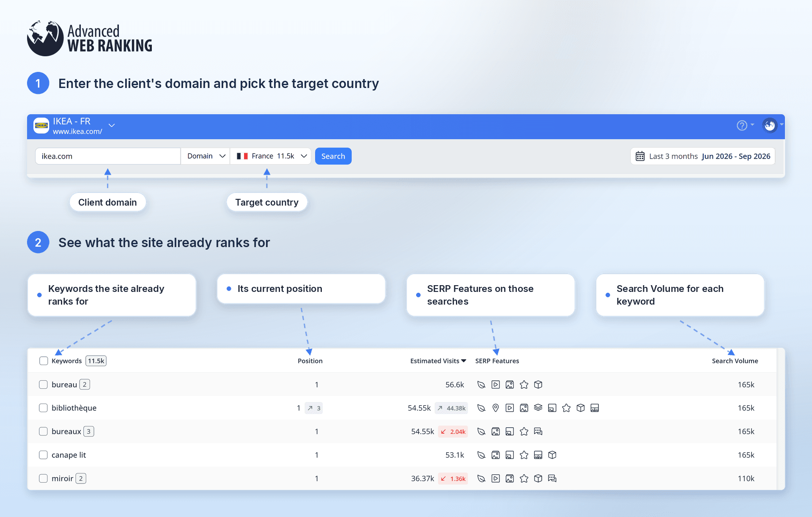
Task: Click the chat bubbles icon in bureaux row
Action: click(538, 432)
